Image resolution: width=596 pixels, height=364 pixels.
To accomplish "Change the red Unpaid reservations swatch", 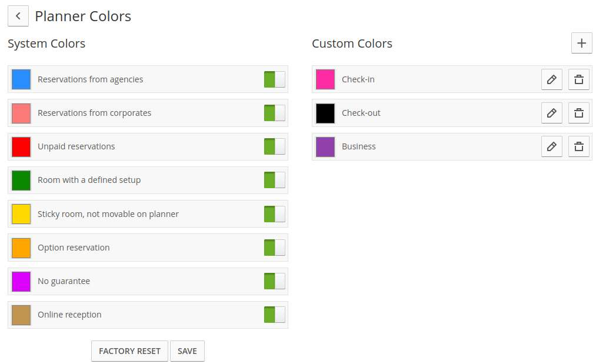I will pyautogui.click(x=21, y=146).
